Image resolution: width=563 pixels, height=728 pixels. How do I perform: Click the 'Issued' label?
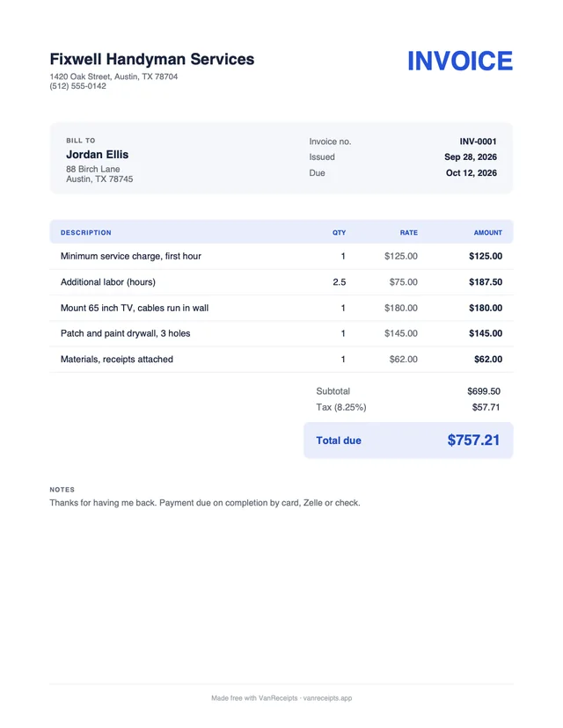coord(322,157)
